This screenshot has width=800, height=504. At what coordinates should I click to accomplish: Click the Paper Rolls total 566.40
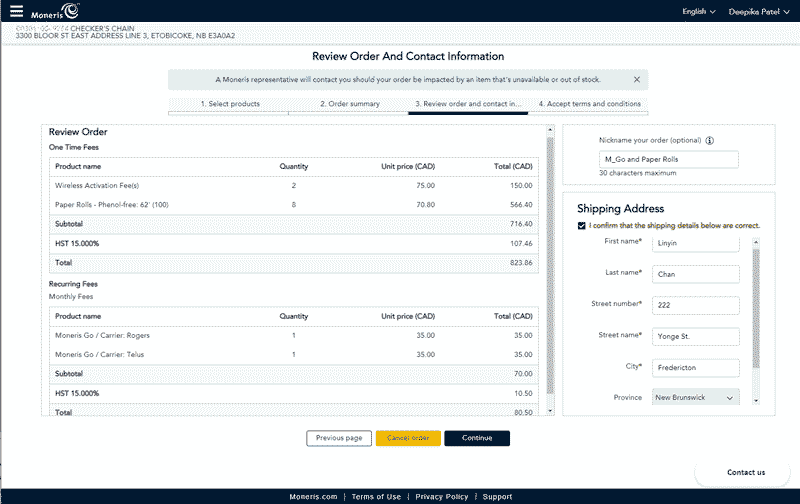tap(521, 205)
